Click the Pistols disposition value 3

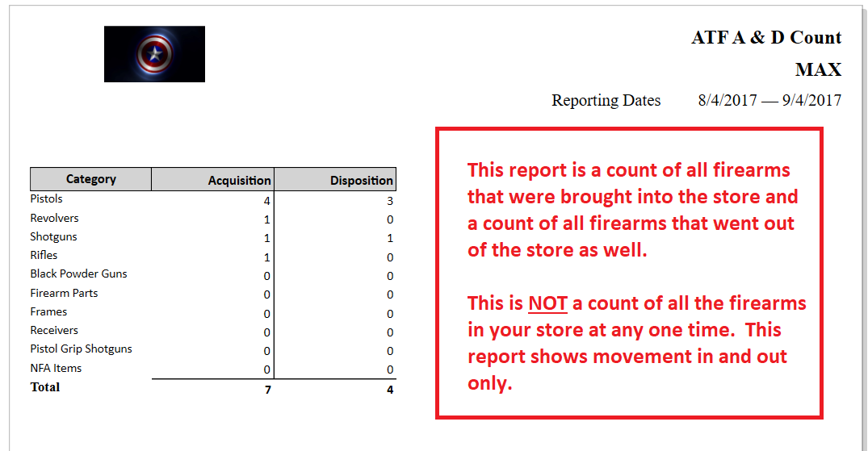390,201
